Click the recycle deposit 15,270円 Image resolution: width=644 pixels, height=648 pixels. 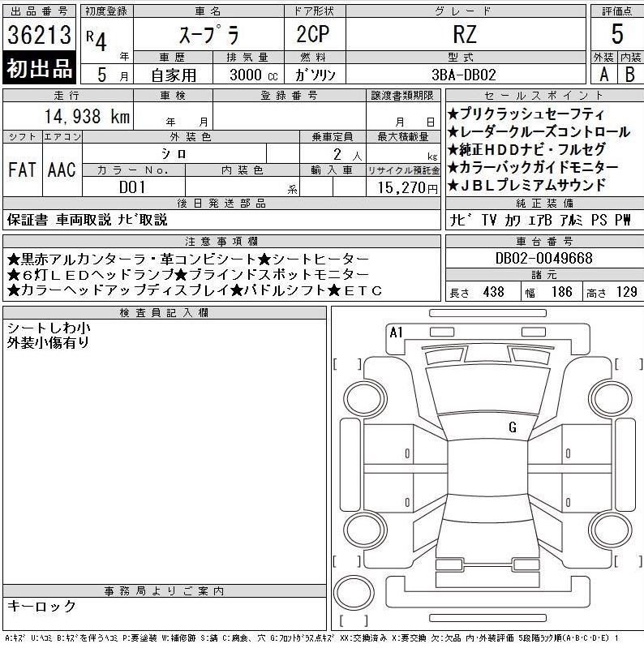(x=407, y=187)
